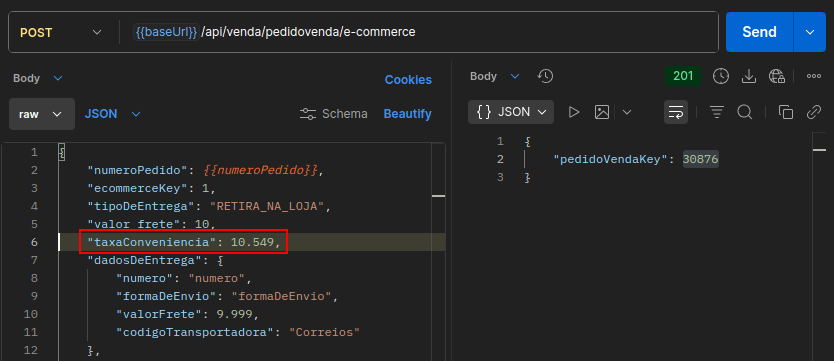Click the "ecommerceKey" key in body
834x361 pixels.
coord(138,188)
